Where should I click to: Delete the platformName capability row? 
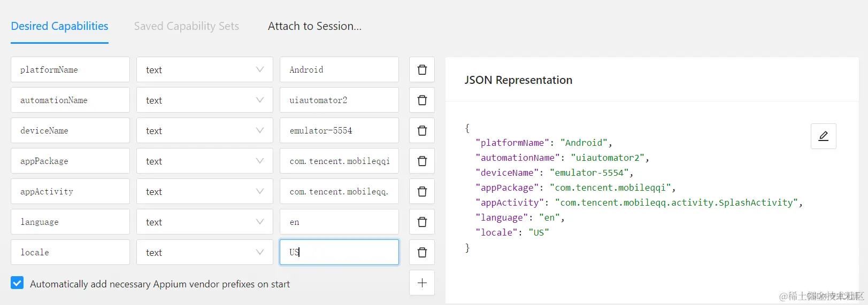pyautogui.click(x=422, y=69)
